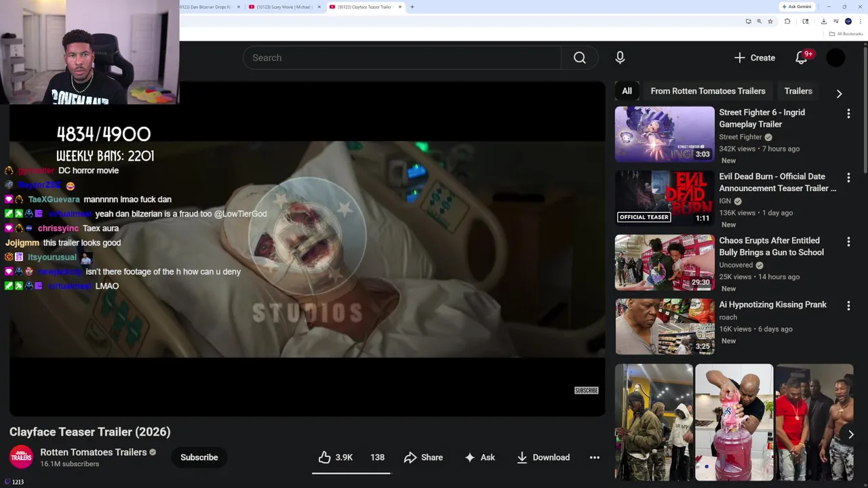Open new browser tab
868x488 pixels.
(x=412, y=7)
